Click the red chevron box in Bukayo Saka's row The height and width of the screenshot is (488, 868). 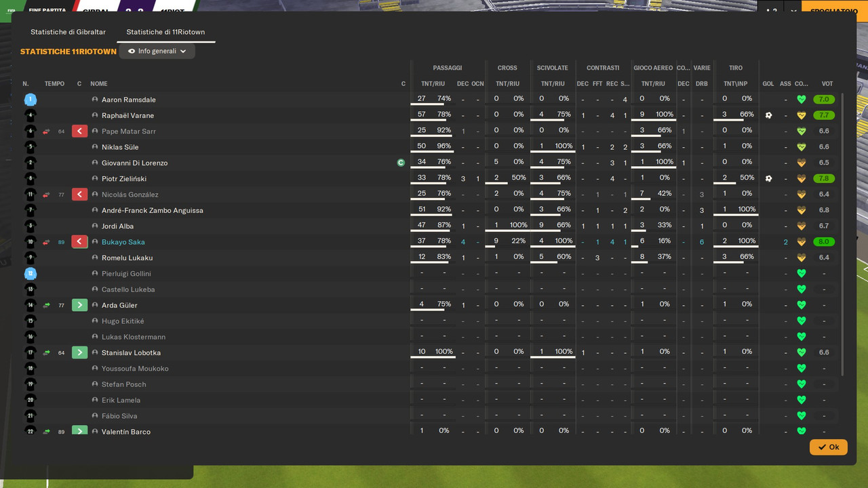point(80,242)
